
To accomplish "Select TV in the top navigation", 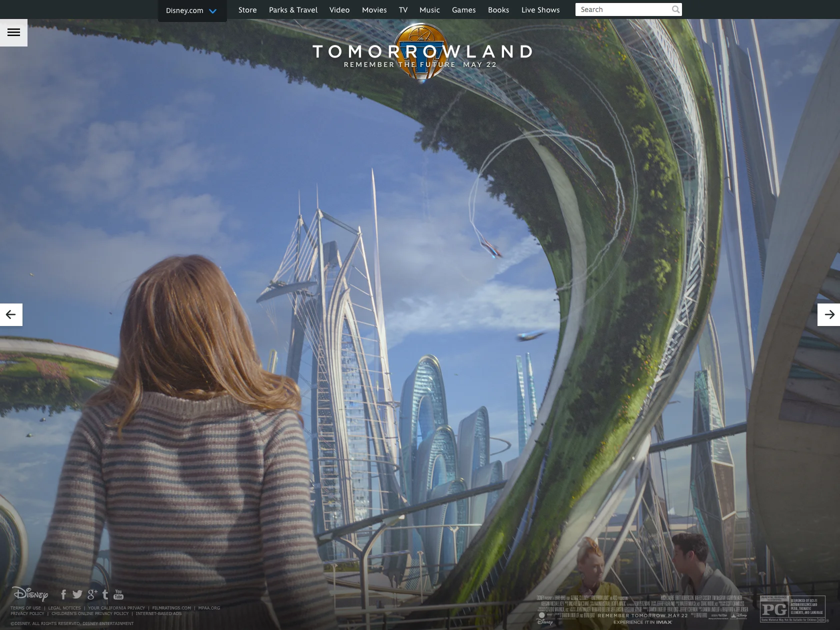I will [x=403, y=10].
